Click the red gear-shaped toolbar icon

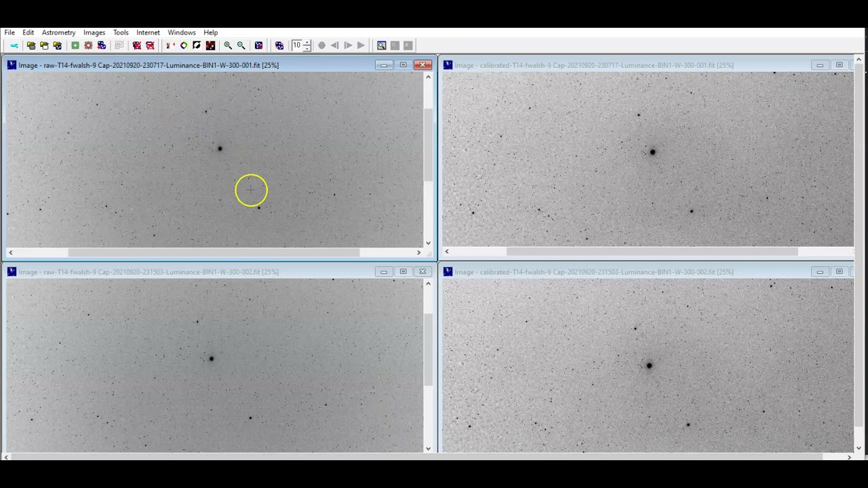tap(88, 45)
